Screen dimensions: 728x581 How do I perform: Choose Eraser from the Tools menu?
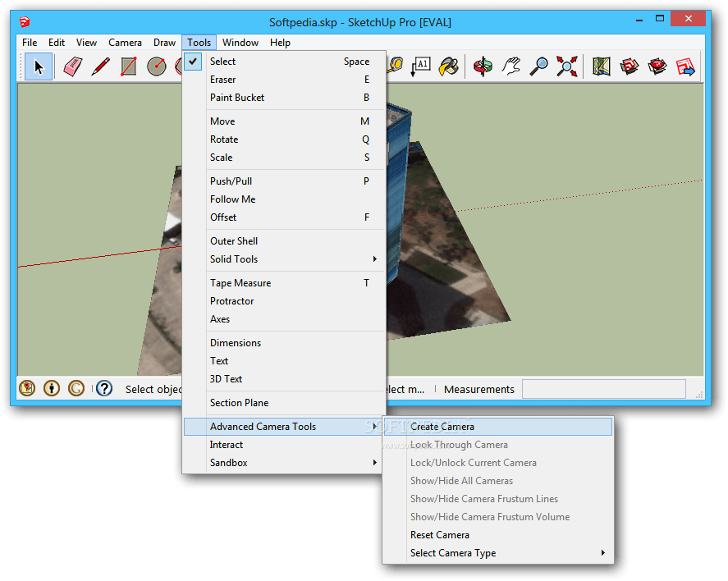[284, 80]
